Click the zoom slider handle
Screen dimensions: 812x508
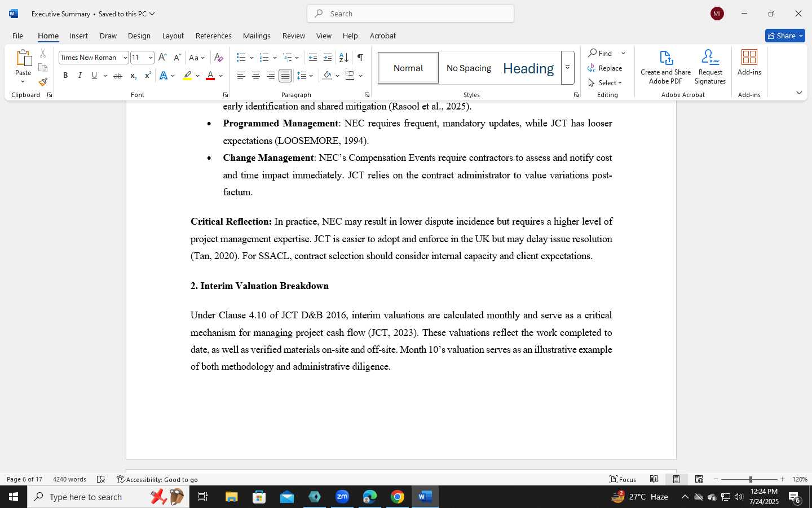751,479
